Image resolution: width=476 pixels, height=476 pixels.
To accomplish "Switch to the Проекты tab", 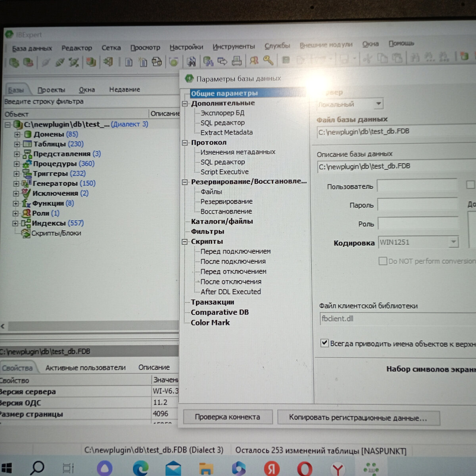I will (x=51, y=90).
